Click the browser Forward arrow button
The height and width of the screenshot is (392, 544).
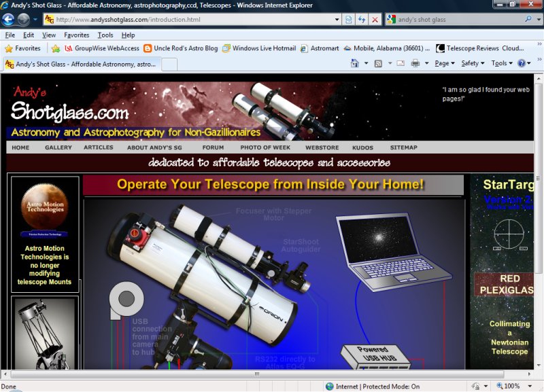24,20
